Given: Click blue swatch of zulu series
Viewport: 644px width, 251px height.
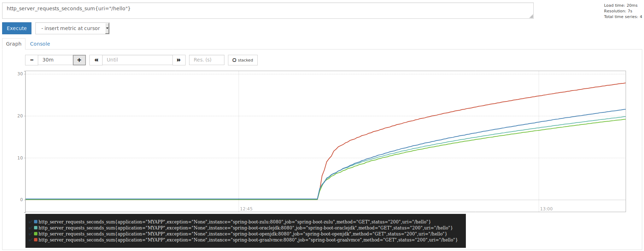Looking at the screenshot, I should click(x=36, y=222).
